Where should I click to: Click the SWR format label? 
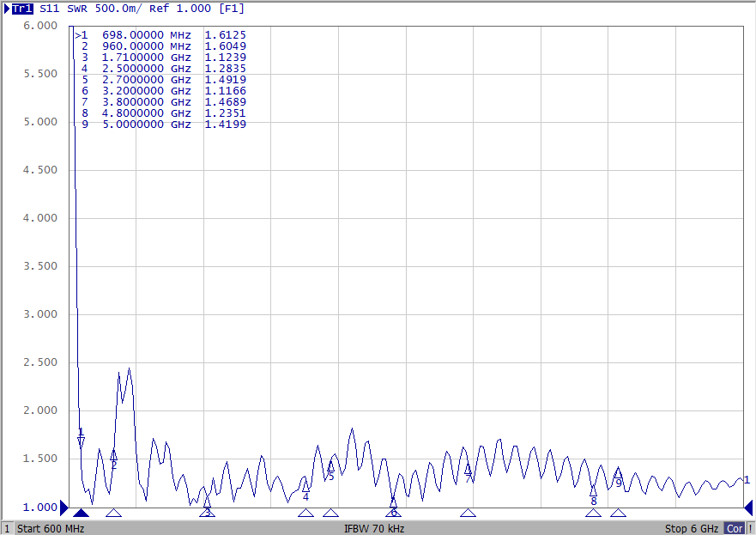click(77, 9)
